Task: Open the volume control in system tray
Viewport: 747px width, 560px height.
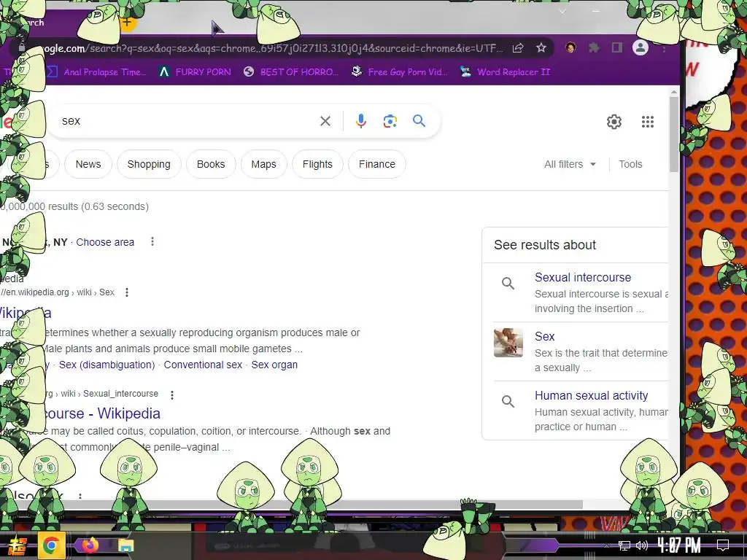Action: pos(642,545)
